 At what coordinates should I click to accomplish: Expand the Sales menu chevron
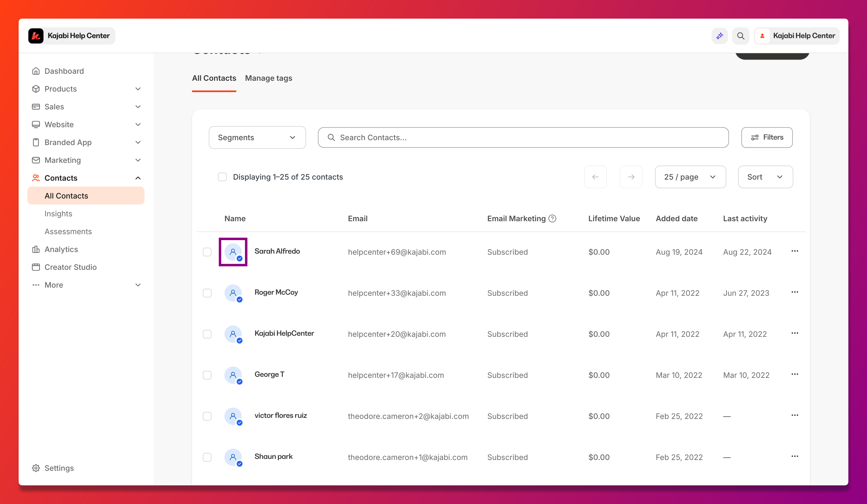[138, 107]
